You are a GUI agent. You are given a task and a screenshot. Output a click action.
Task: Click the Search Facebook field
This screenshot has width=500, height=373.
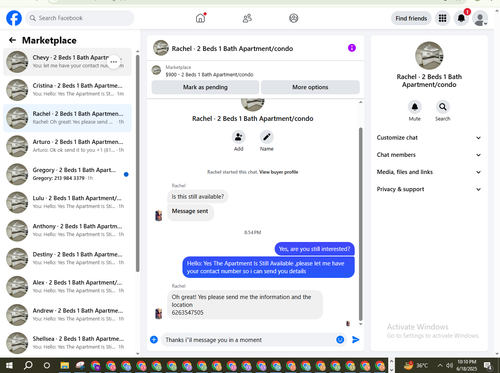pos(80,18)
